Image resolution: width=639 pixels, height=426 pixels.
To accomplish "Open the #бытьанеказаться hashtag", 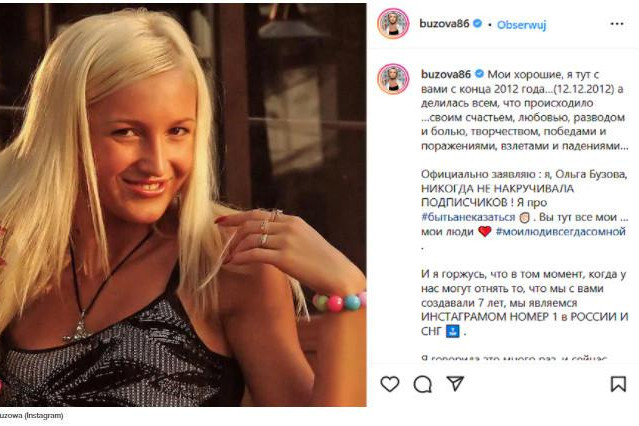I will tap(468, 217).
